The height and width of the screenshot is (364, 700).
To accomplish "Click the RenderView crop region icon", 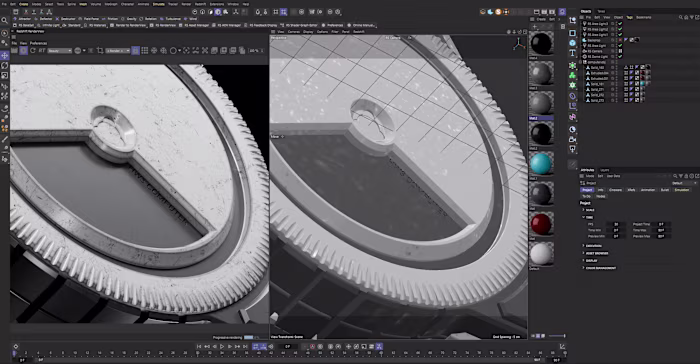I will pos(100,50).
